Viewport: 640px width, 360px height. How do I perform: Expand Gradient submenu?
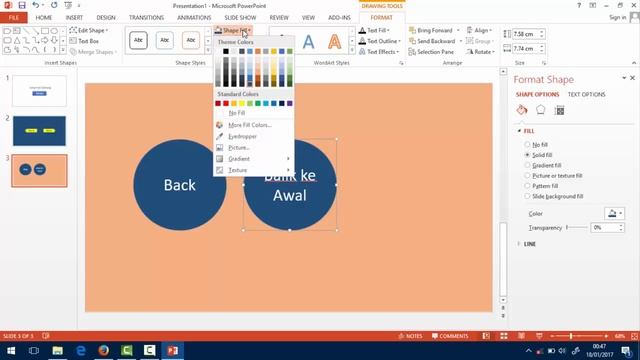pyautogui.click(x=254, y=159)
